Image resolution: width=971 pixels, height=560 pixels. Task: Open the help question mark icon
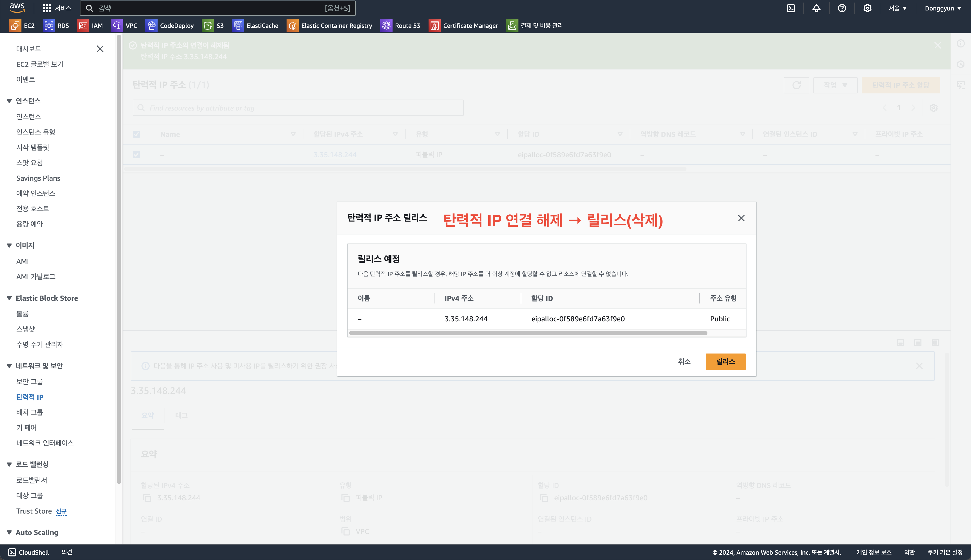[842, 8]
